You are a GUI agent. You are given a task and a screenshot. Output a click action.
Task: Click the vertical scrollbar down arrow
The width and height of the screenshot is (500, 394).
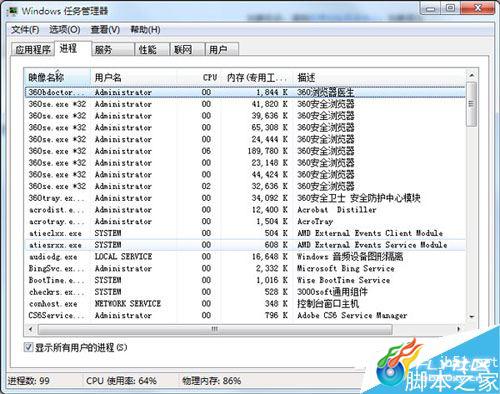[471, 316]
